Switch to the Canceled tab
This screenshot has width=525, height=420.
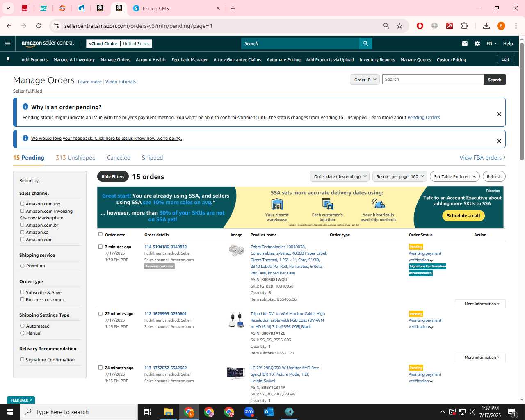119,157
